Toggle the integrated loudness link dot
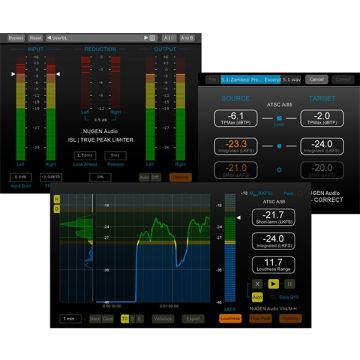 tap(280, 146)
